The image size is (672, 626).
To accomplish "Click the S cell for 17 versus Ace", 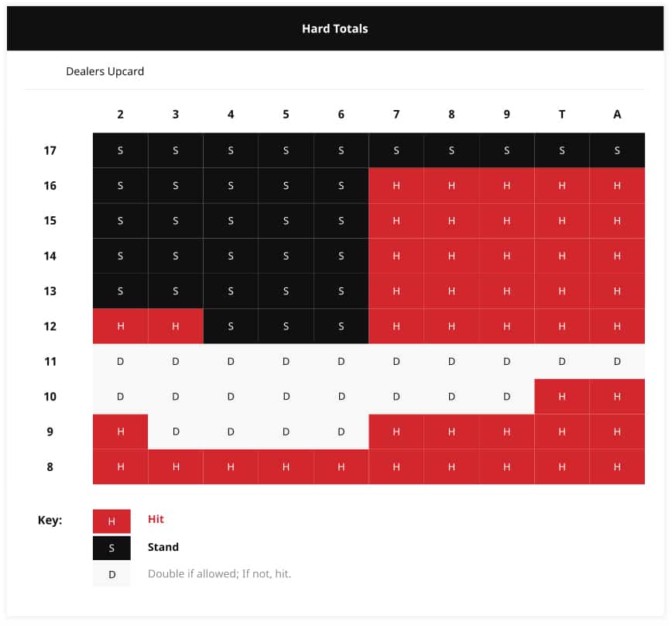I will click(617, 150).
